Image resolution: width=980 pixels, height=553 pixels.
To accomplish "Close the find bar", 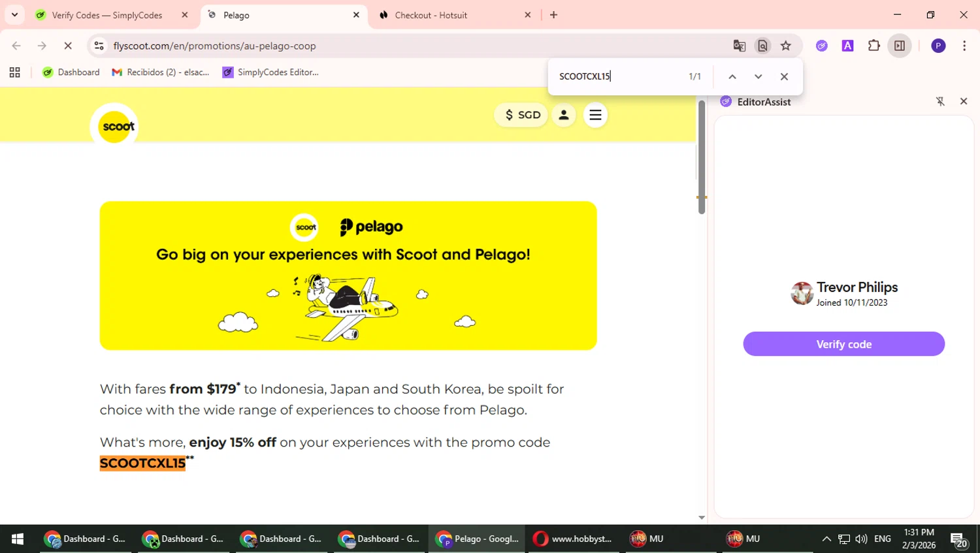I will click(x=785, y=76).
